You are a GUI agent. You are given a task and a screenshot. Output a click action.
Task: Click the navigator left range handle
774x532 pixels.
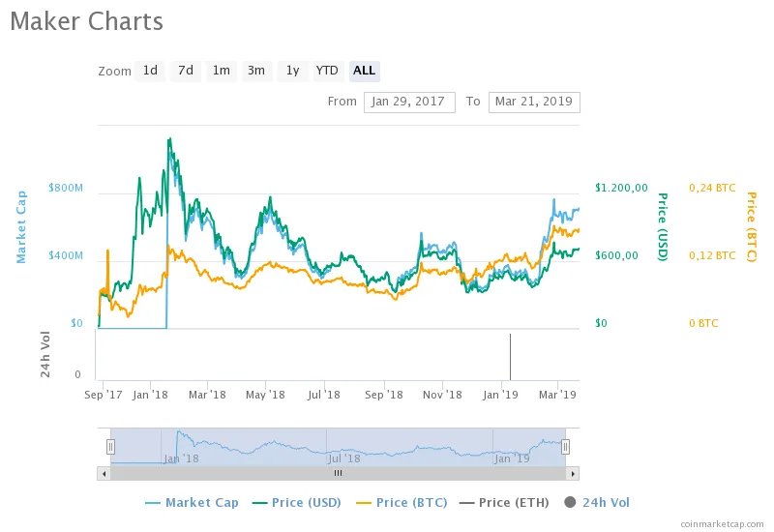[x=110, y=447]
